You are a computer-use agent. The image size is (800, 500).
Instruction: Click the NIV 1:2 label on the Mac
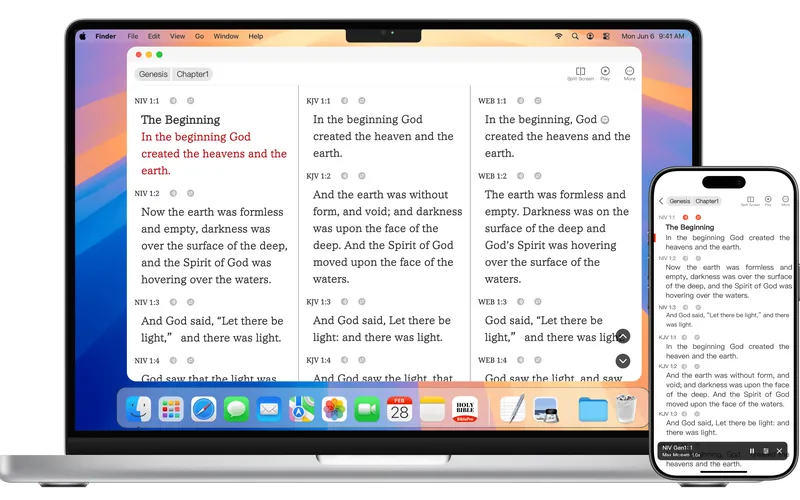[147, 193]
